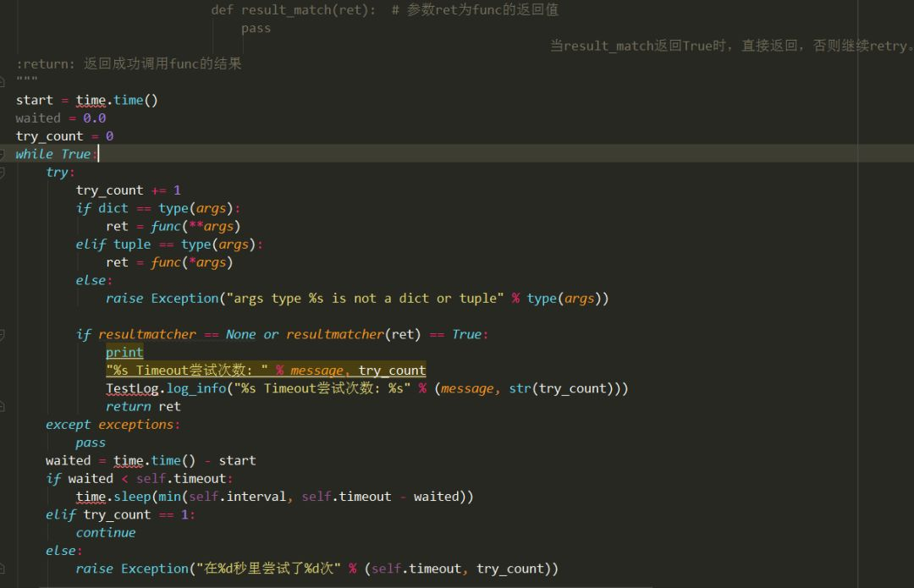The width and height of the screenshot is (914, 588).
Task: Click 'elif tuple == type(args):' line
Action: coord(169,245)
